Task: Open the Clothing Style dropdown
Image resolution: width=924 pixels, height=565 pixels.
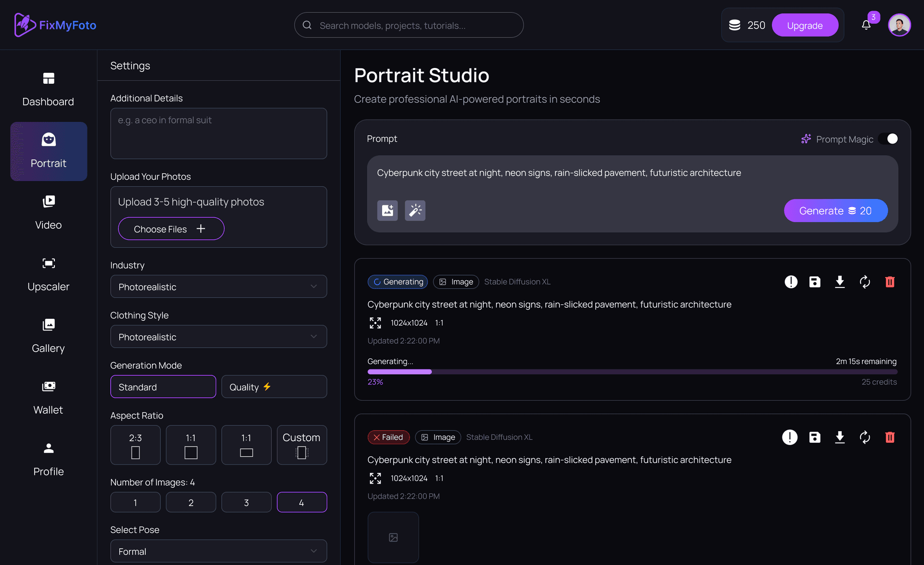Action: 218,337
